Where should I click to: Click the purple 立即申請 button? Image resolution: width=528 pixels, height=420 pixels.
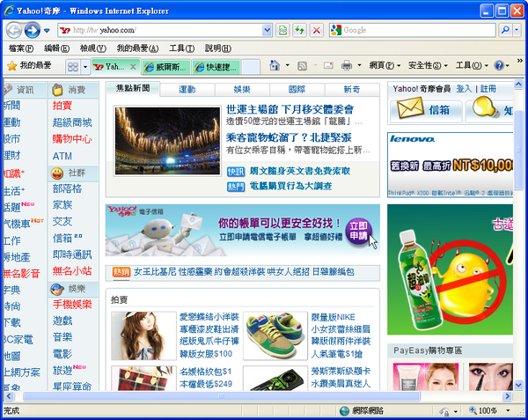358,231
